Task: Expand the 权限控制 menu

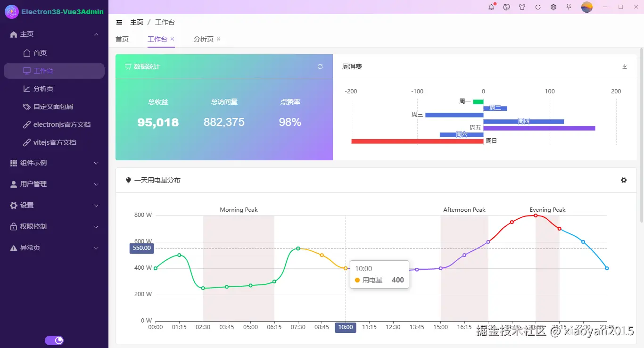Action: point(54,226)
